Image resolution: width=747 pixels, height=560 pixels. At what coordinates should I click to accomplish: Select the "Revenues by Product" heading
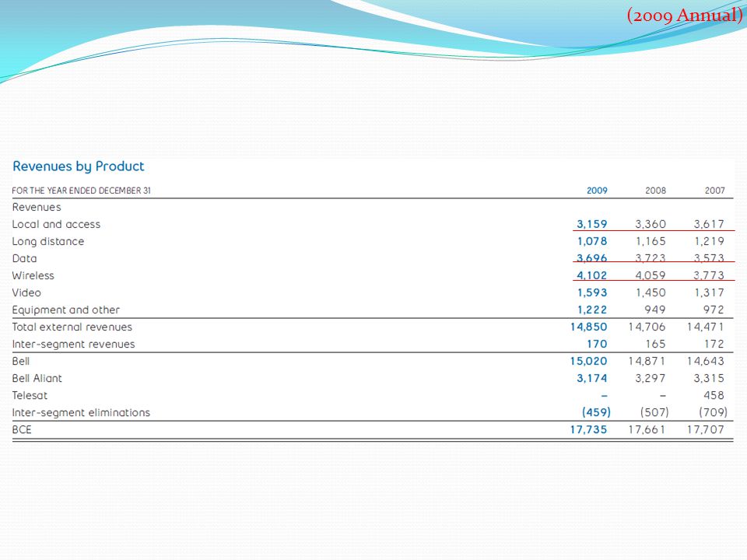(x=78, y=166)
